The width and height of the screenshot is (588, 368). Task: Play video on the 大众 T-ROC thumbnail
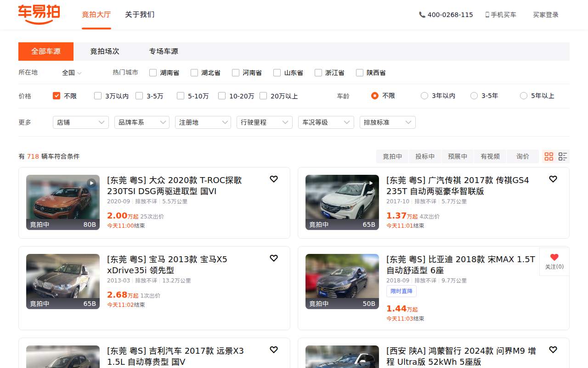pyautogui.click(x=92, y=183)
